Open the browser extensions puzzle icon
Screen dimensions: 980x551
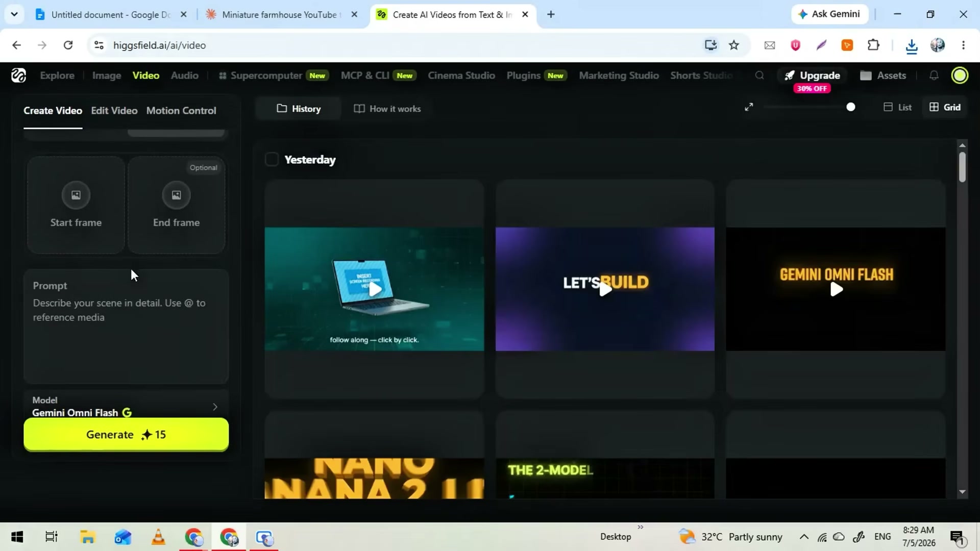[873, 45]
